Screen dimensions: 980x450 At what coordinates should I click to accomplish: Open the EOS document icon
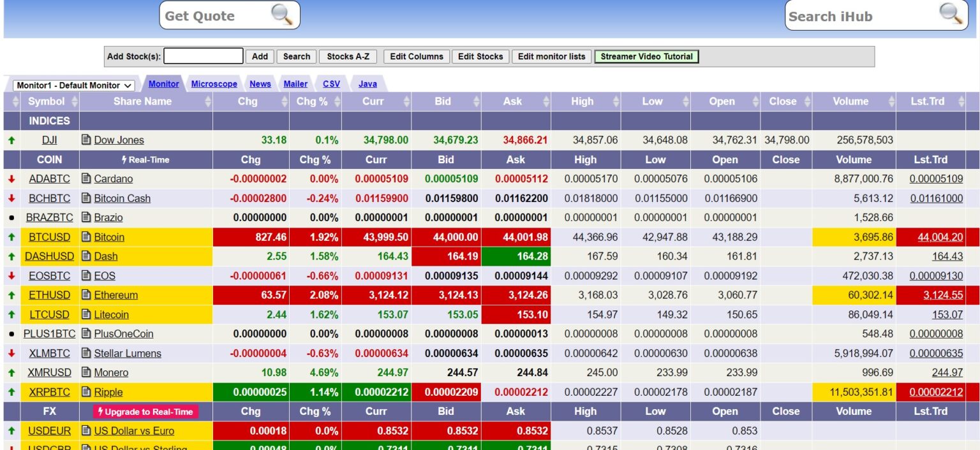tap(86, 275)
